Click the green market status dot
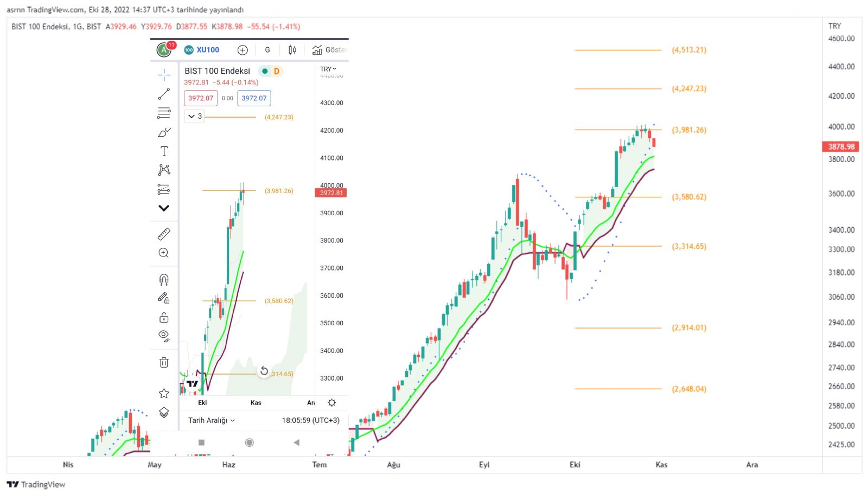This screenshot has height=495, width=868. tap(265, 71)
